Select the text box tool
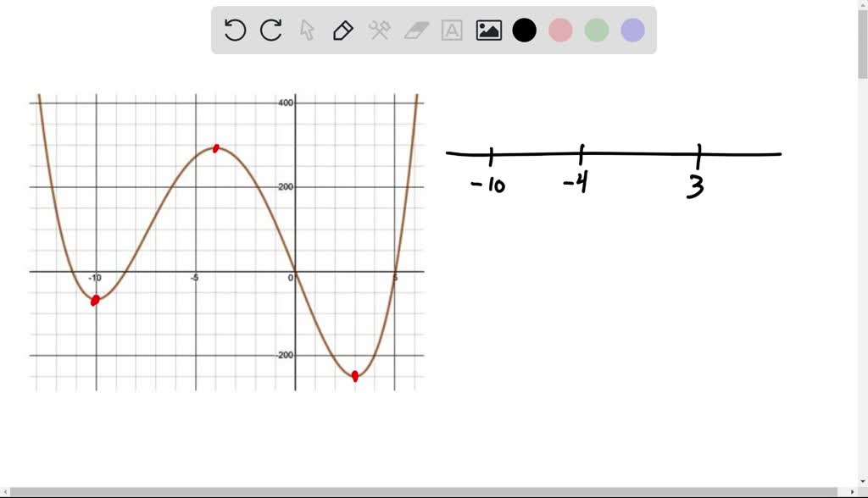 [452, 30]
